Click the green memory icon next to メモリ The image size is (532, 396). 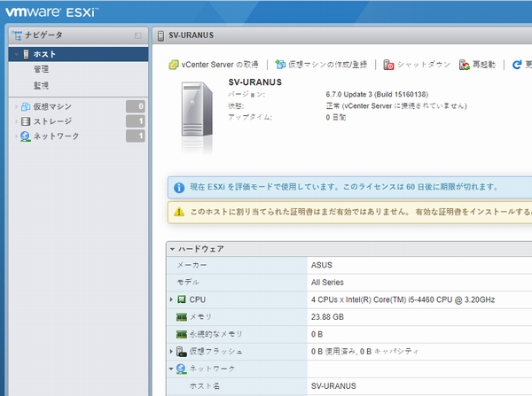pos(182,317)
